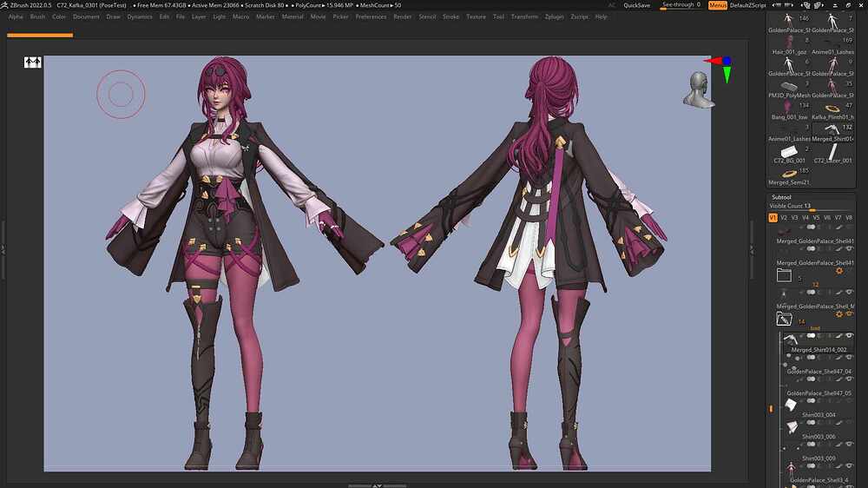Viewport: 868px width, 488px height.
Task: Click the Shirt003_004 subtool mesh icon
Action: click(791, 405)
